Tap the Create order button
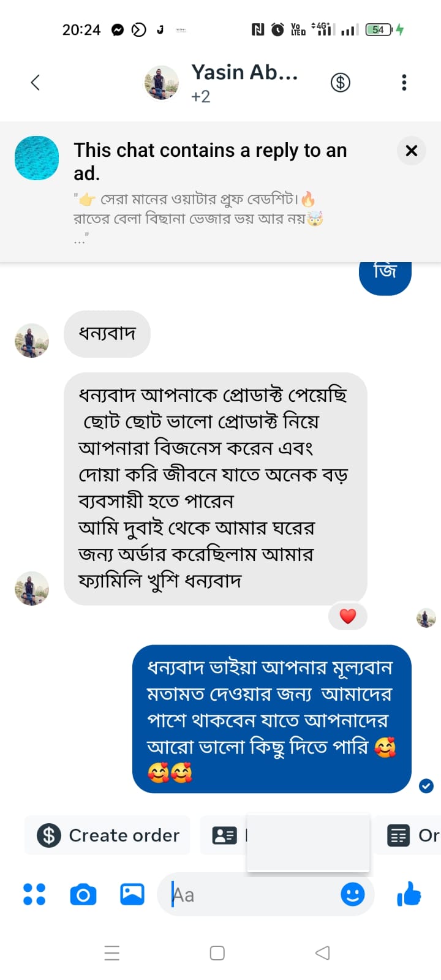Screen dimensions: 441x980 [108, 835]
